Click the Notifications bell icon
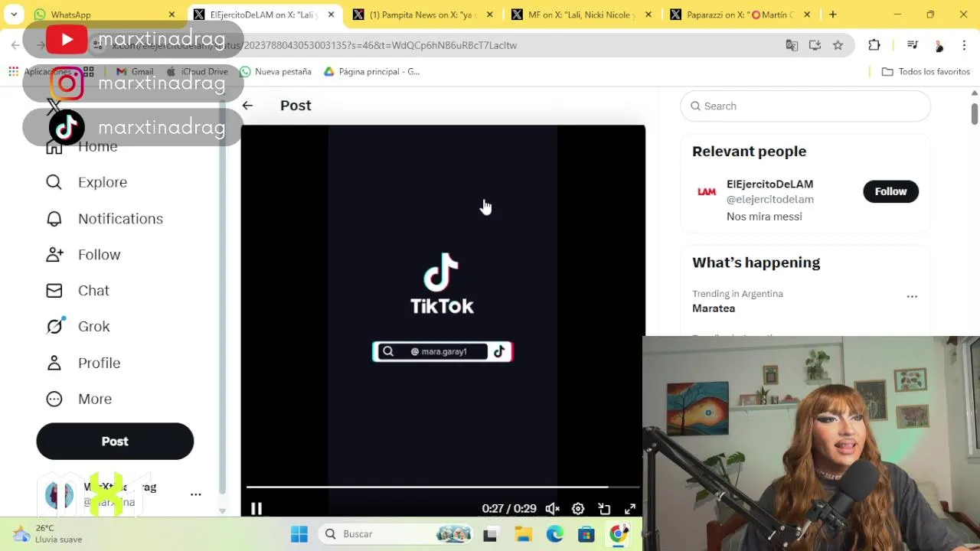The width and height of the screenshot is (980, 551). (54, 219)
